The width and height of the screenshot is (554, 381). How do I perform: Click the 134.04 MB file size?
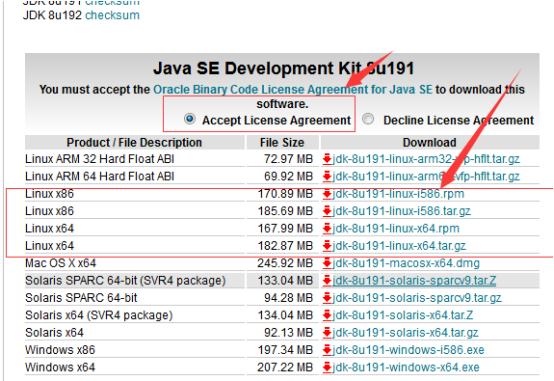[x=285, y=315]
